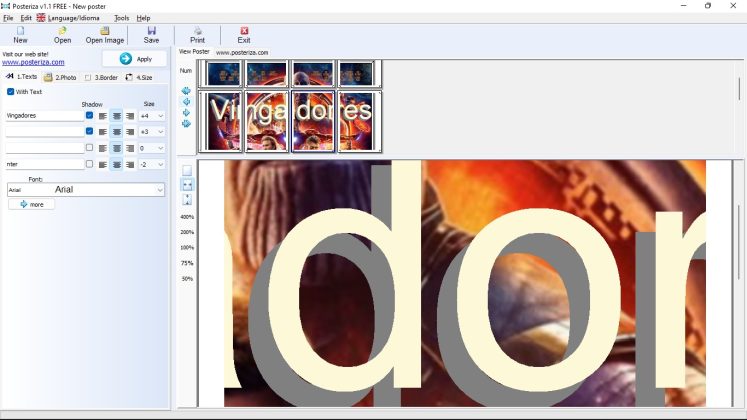
Task: Switch to the 1.Texts tab
Action: coord(21,77)
